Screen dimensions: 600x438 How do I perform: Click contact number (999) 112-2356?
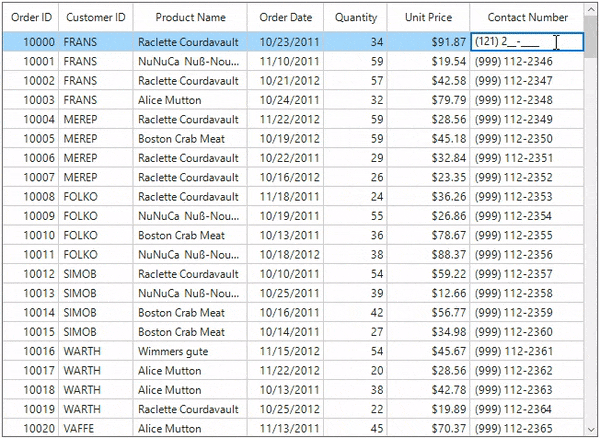(x=527, y=254)
